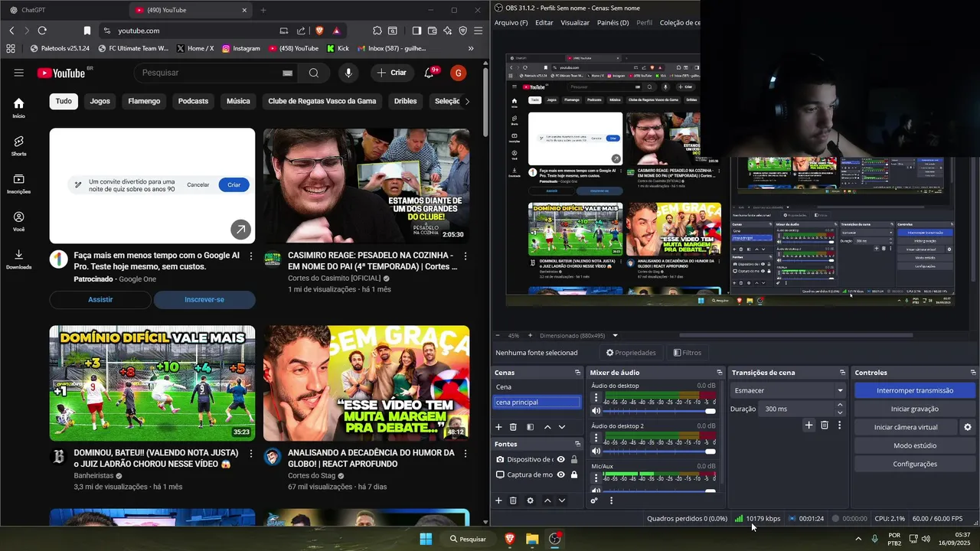Unlock the Captura de monitor source

(x=574, y=474)
